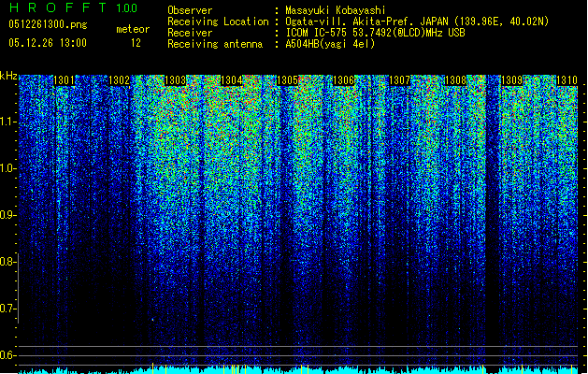The width and height of the screenshot is (588, 374).
Task: Click the HROFFT program title
Action: (58, 7)
